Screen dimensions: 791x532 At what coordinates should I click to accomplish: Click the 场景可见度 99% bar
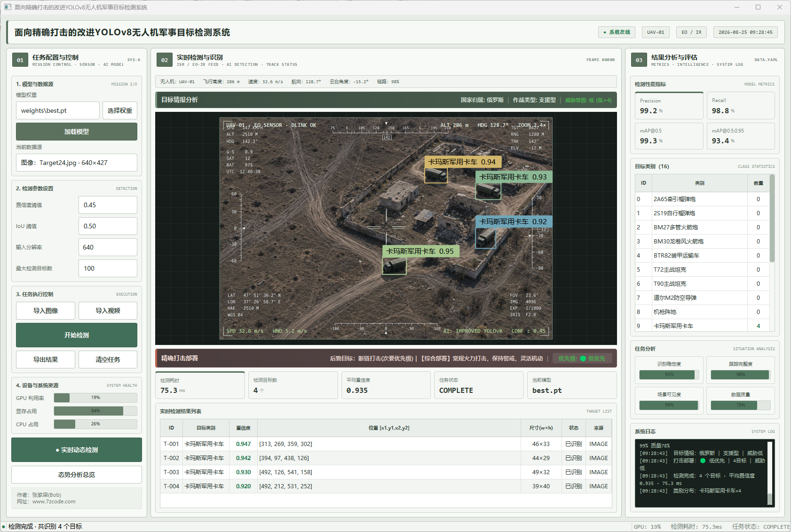[x=669, y=405]
